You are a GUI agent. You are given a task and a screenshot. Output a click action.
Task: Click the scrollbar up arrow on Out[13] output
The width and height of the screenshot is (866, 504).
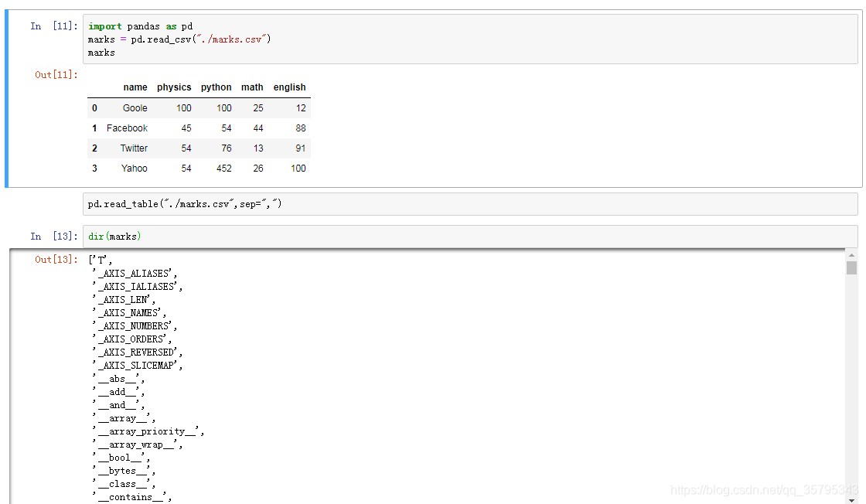pos(851,255)
